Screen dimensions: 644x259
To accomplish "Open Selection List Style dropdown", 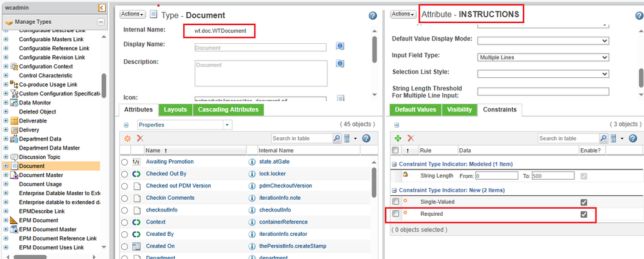I will [543, 74].
